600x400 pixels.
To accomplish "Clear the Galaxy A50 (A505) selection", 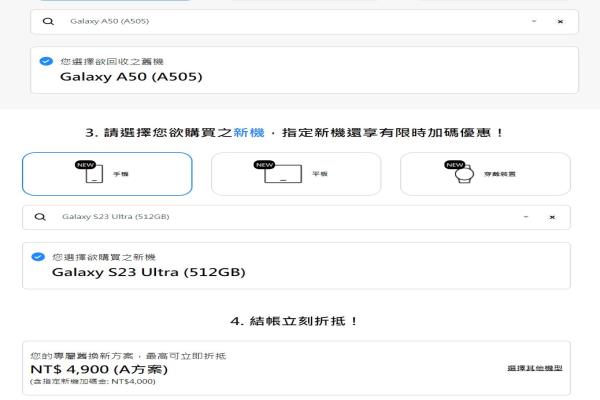I will pyautogui.click(x=560, y=21).
